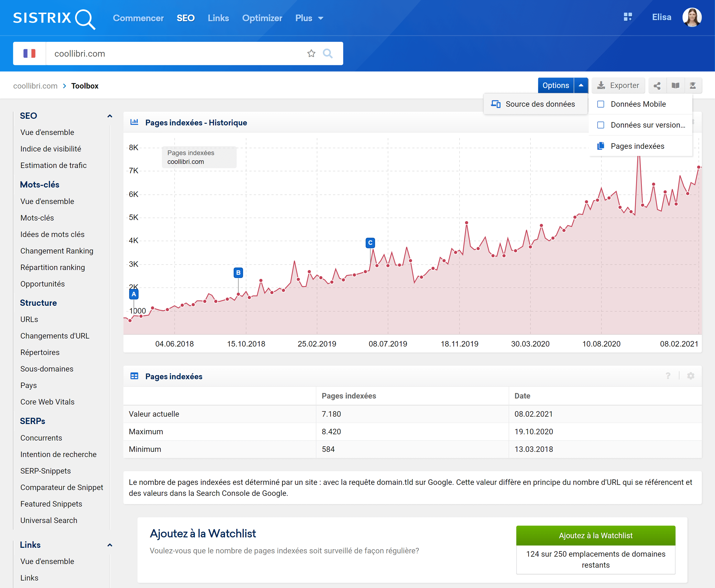Open Sous-domaines in sidebar
Viewport: 715px width, 588px height.
(x=47, y=369)
